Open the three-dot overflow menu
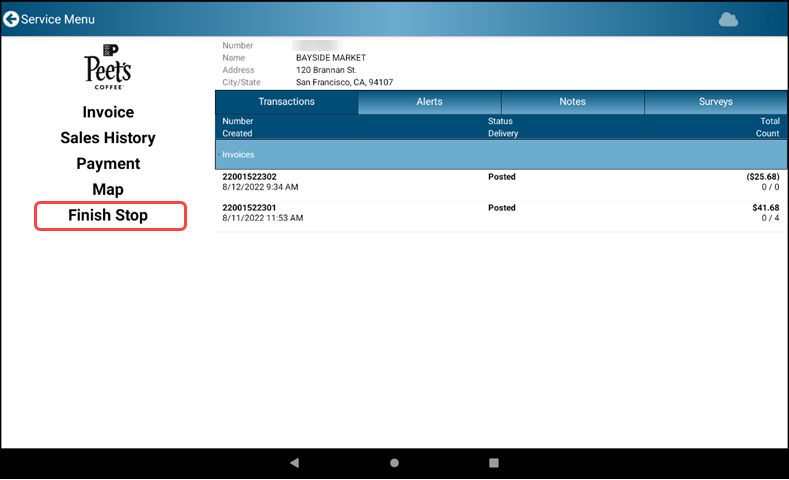 coord(767,20)
